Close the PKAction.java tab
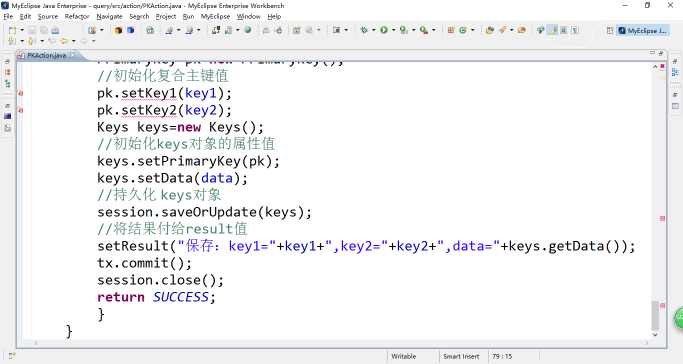Image resolution: width=683 pixels, height=364 pixels. [x=73, y=55]
